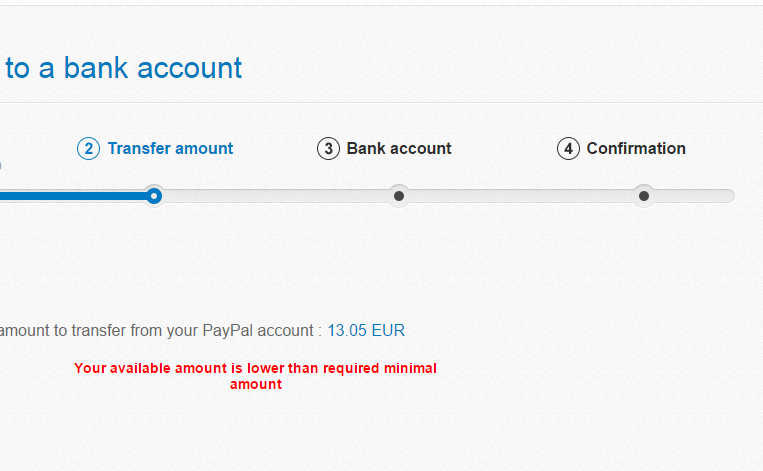This screenshot has width=763, height=471.
Task: Click the red available amount error message
Action: tap(255, 376)
